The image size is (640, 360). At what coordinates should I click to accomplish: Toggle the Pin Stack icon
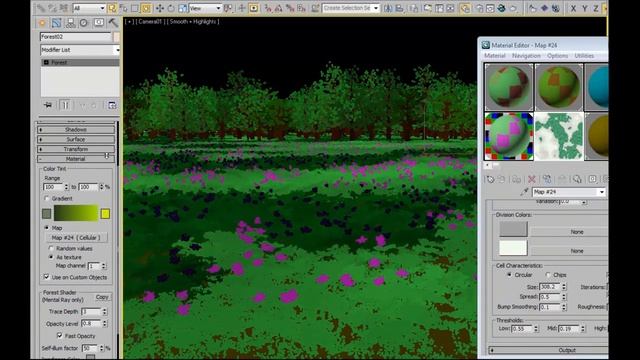(x=48, y=105)
